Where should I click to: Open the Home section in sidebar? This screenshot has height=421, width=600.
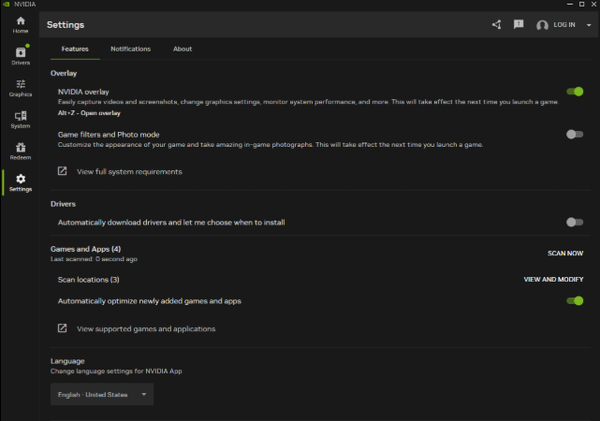[x=20, y=24]
